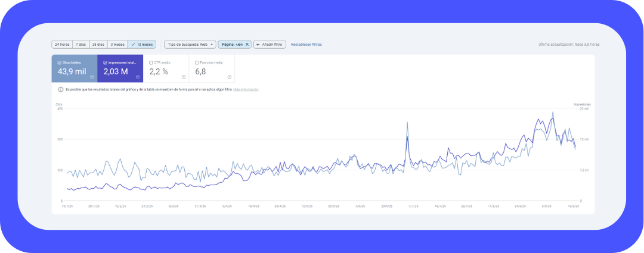Open the Página: +/en filter chip
Image resolution: width=644 pixels, height=253 pixels.
click(x=231, y=45)
